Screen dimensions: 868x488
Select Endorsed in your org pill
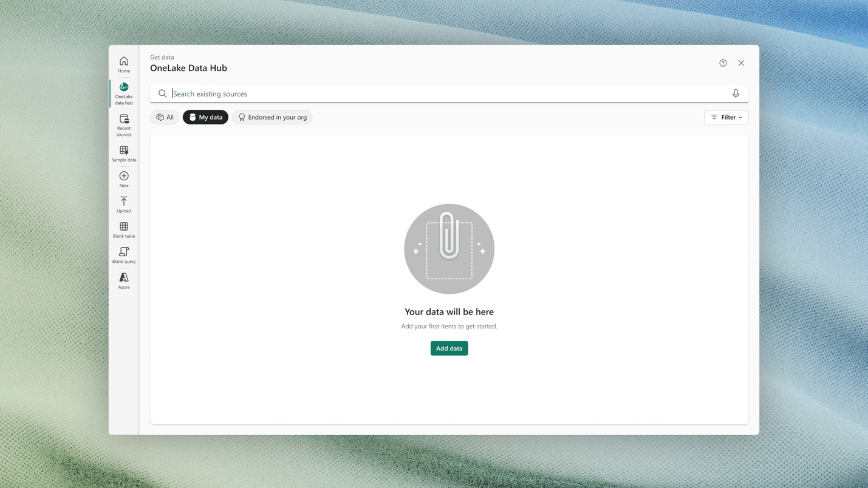(x=272, y=117)
